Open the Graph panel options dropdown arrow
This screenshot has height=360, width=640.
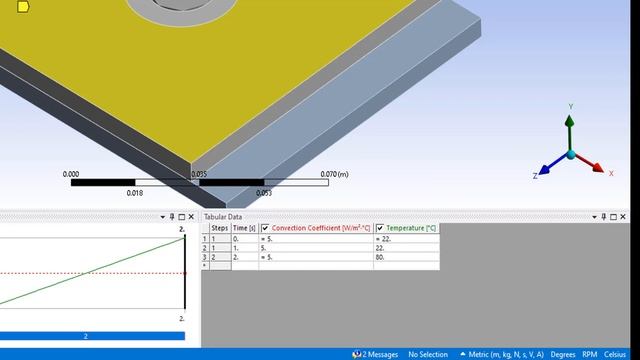click(162, 217)
